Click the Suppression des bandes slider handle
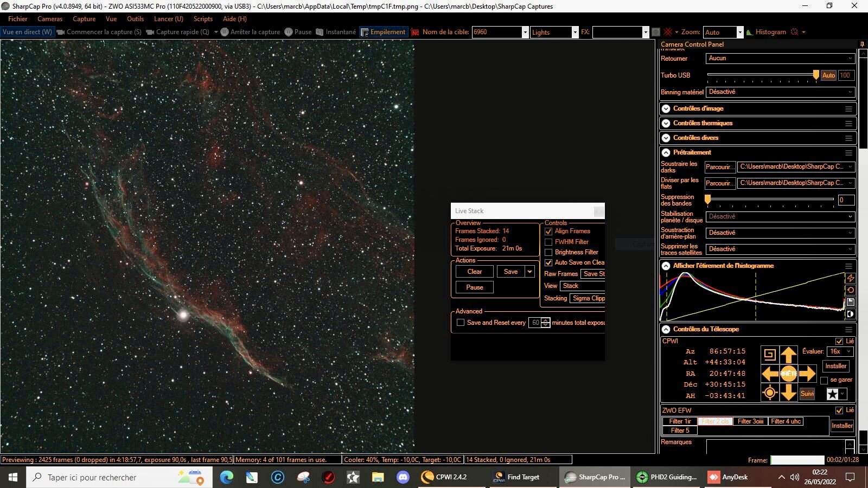868x488 pixels. pos(707,200)
